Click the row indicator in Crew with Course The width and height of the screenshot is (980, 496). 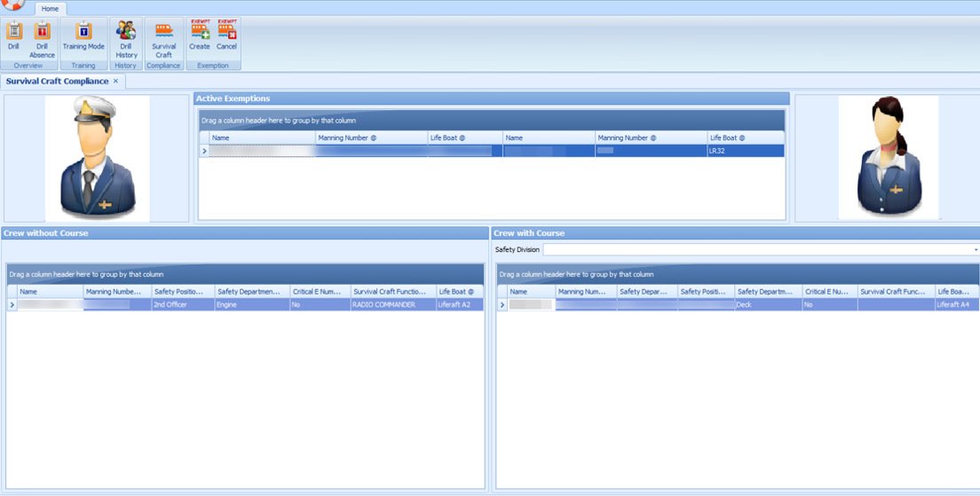coord(502,305)
